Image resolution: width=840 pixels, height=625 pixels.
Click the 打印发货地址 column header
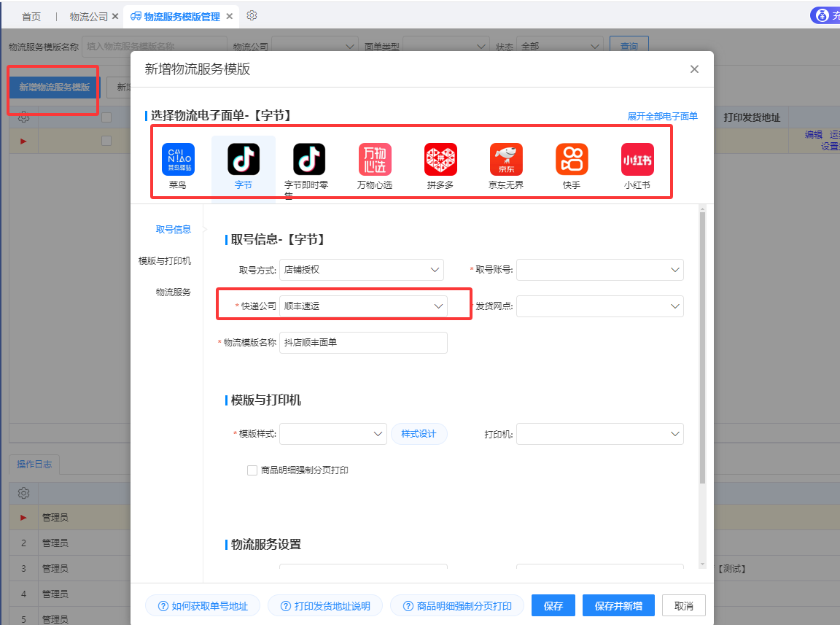pos(752,117)
